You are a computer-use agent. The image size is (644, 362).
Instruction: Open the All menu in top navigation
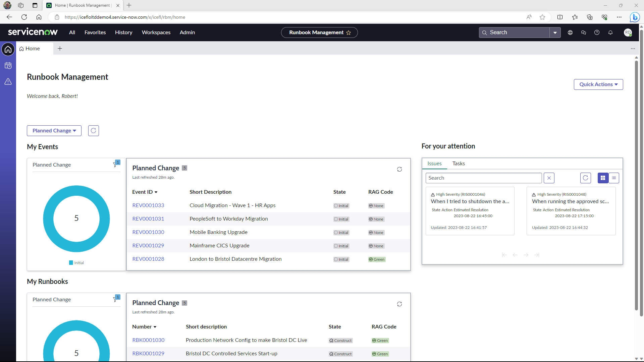click(x=72, y=32)
